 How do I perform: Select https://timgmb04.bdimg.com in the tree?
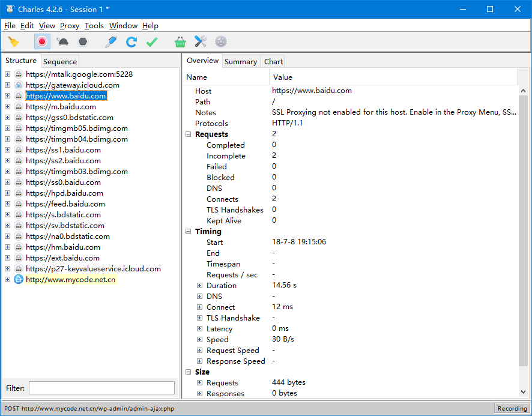point(77,139)
